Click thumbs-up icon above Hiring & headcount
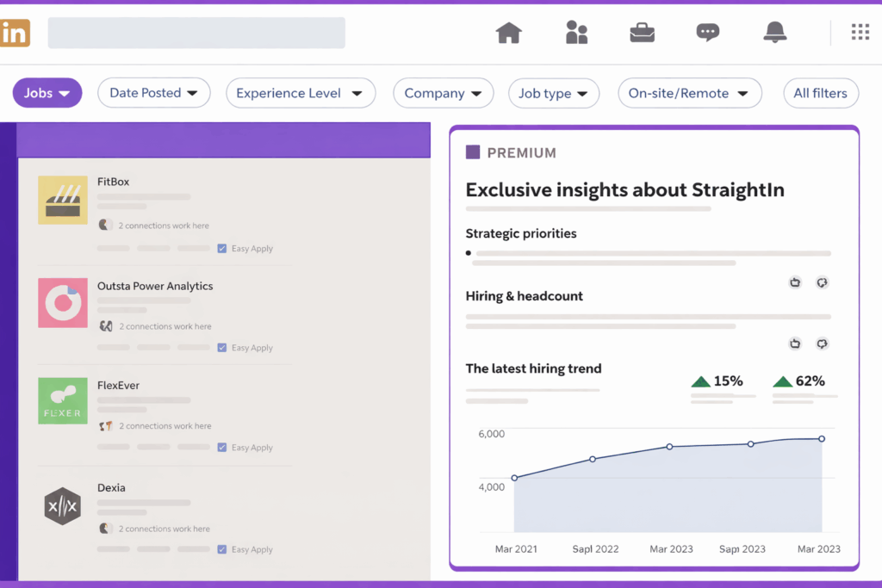This screenshot has height=588, width=882. tap(795, 282)
